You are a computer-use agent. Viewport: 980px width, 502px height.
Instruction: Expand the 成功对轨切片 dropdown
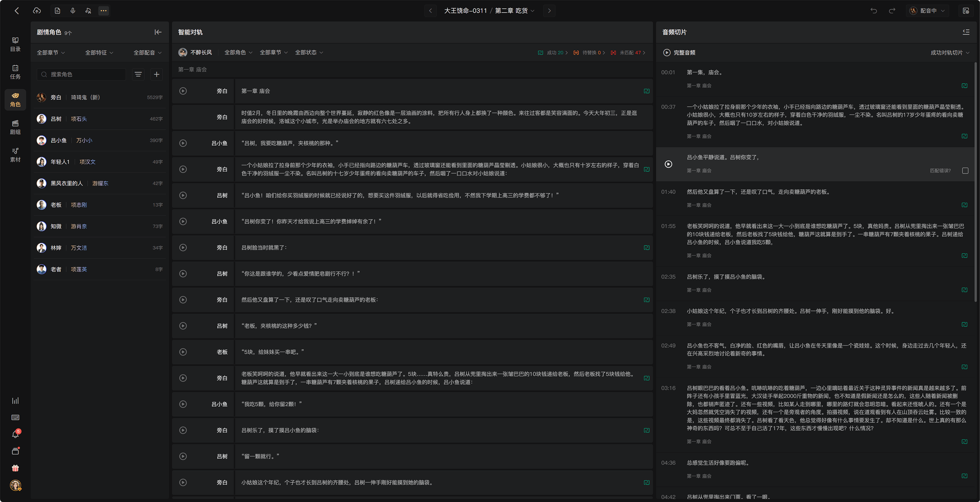(950, 52)
